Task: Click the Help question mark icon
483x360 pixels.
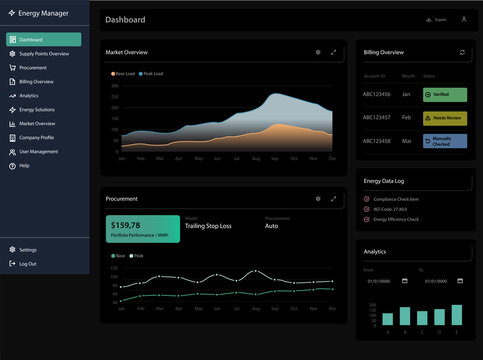Action: (x=12, y=166)
